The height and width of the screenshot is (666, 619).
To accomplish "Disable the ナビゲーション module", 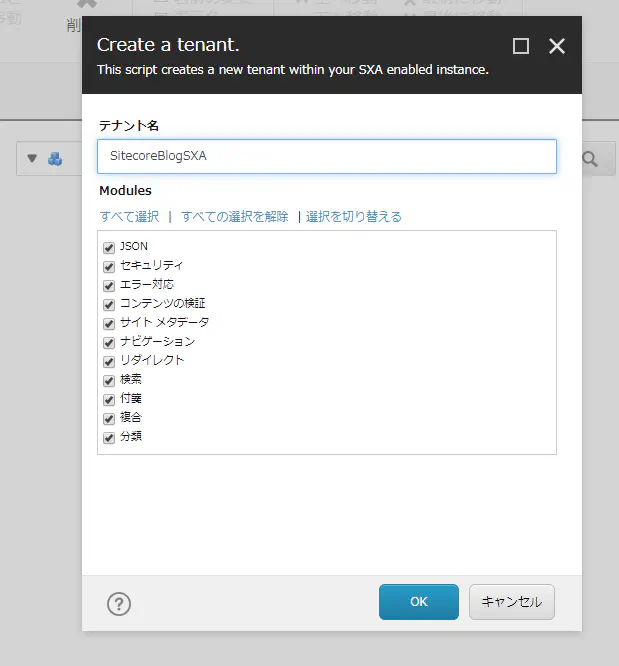I will (109, 343).
